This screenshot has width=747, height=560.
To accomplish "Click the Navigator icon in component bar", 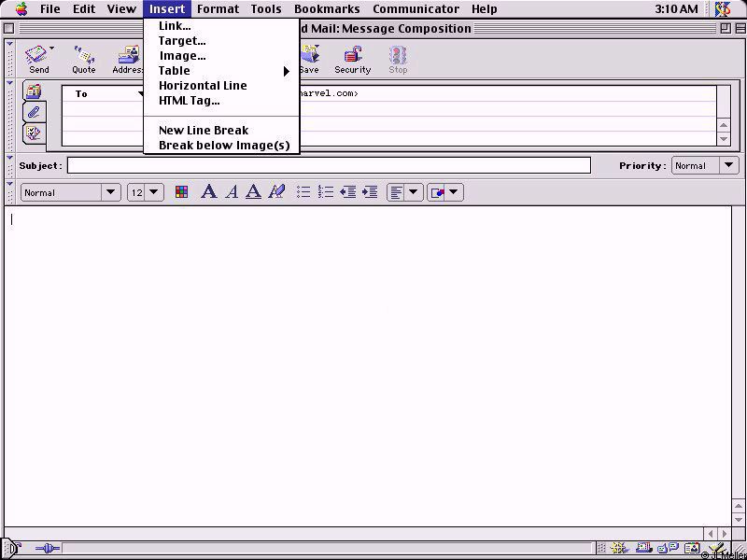I will point(618,548).
